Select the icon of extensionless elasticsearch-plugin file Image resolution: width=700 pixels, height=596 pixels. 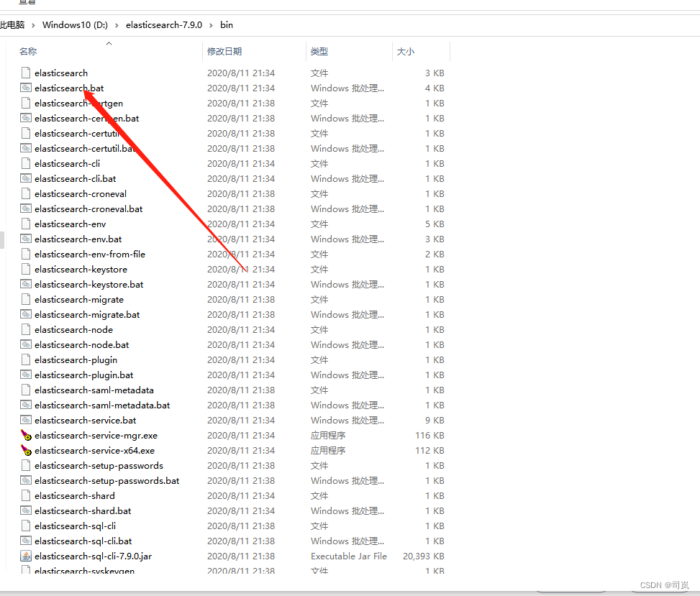tap(26, 359)
